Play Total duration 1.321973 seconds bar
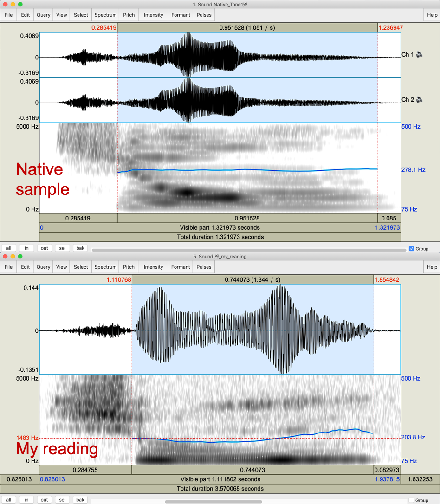The height and width of the screenshot is (504, 440). tap(220, 237)
